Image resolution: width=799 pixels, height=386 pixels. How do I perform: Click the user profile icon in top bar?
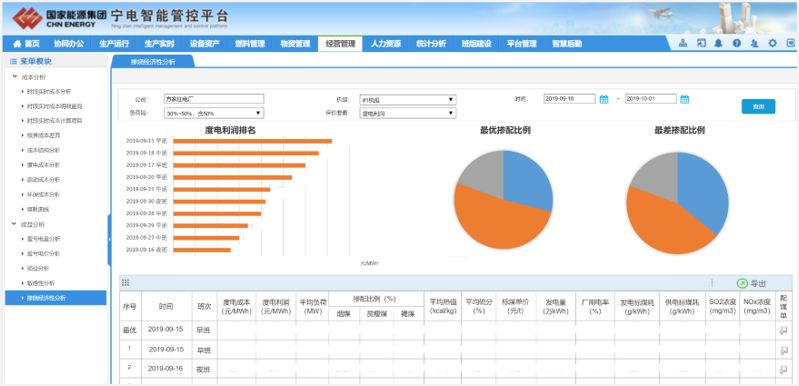[755, 44]
